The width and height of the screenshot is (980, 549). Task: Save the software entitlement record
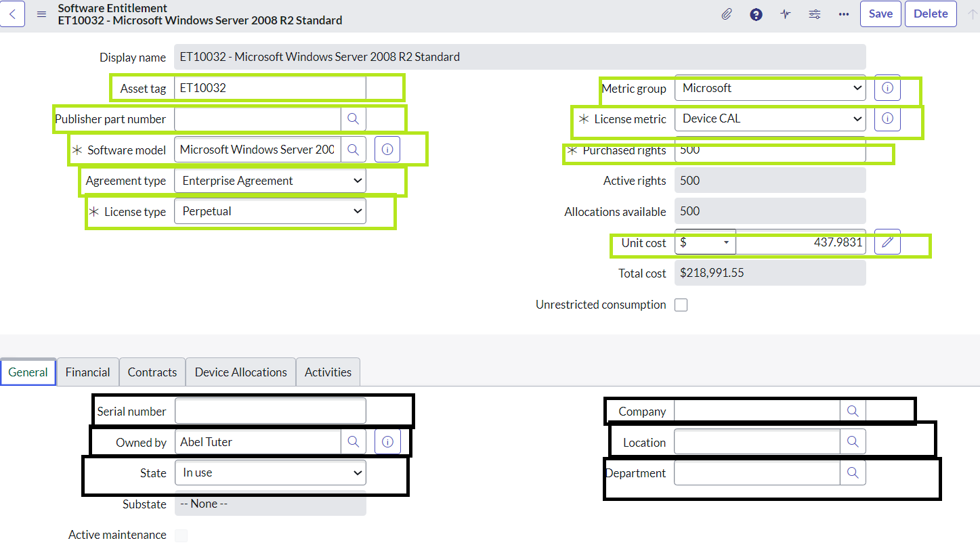[x=880, y=14]
